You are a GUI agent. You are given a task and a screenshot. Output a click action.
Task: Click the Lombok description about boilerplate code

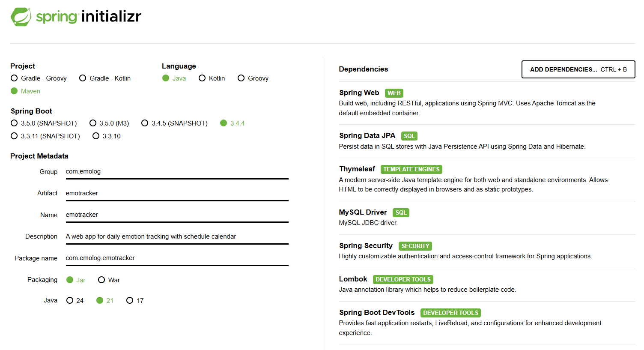pos(427,290)
